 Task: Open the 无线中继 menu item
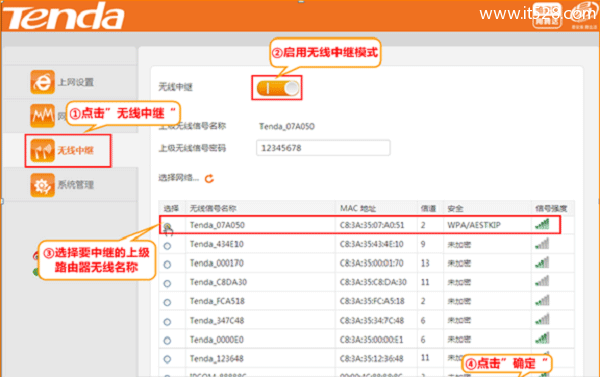[x=75, y=150]
